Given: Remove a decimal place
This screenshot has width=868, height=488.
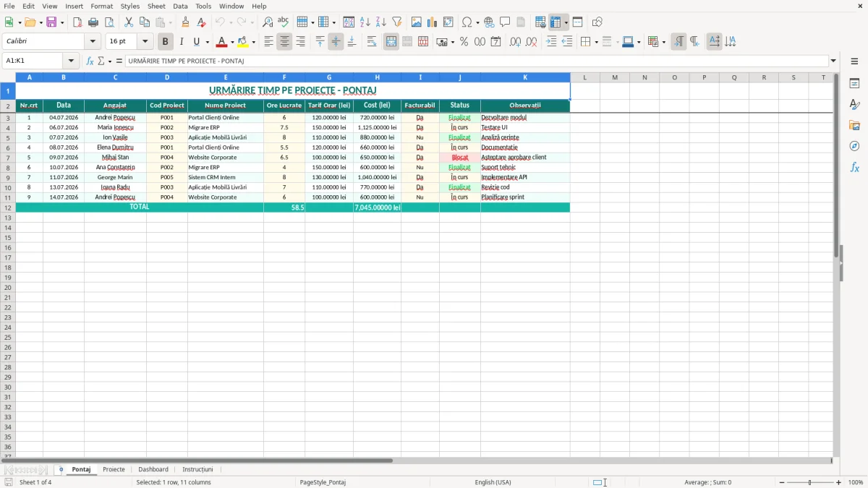Looking at the screenshot, I should tap(532, 42).
